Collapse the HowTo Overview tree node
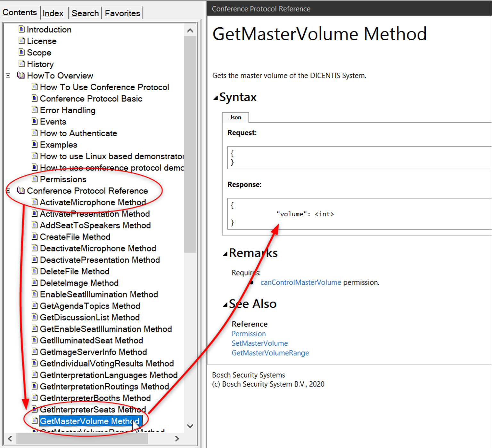492x448 pixels. [x=8, y=76]
